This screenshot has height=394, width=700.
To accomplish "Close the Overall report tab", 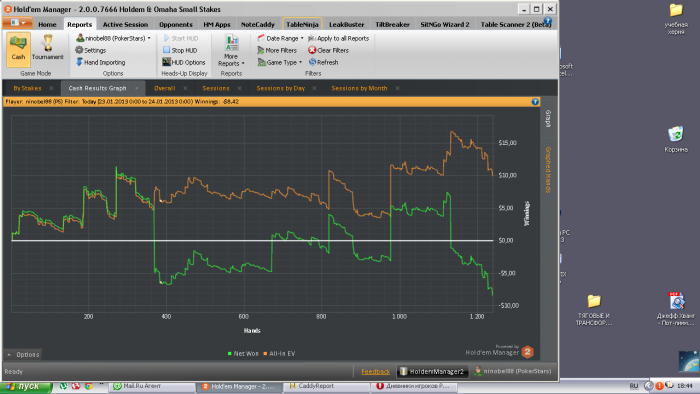I will pos(185,88).
